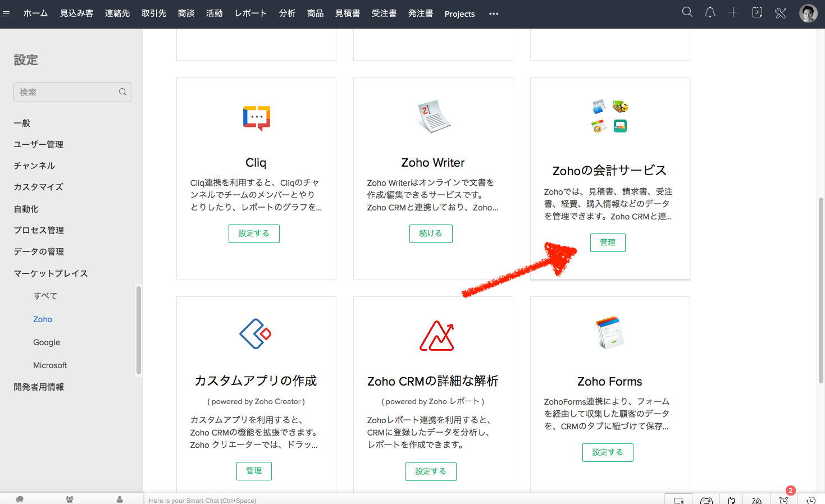This screenshot has width=825, height=504.
Task: Click the Zoho Writer document icon
Action: pyautogui.click(x=434, y=117)
